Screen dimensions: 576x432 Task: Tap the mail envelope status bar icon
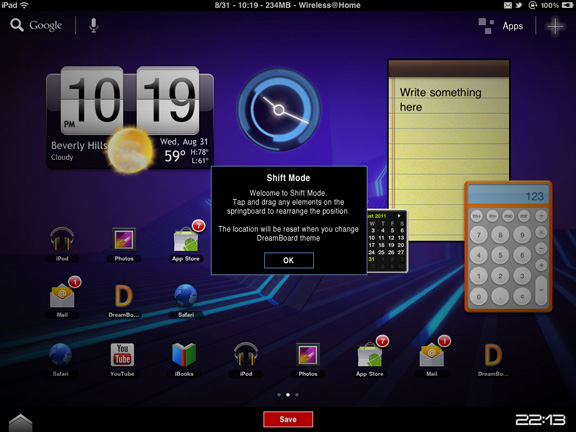[508, 5]
